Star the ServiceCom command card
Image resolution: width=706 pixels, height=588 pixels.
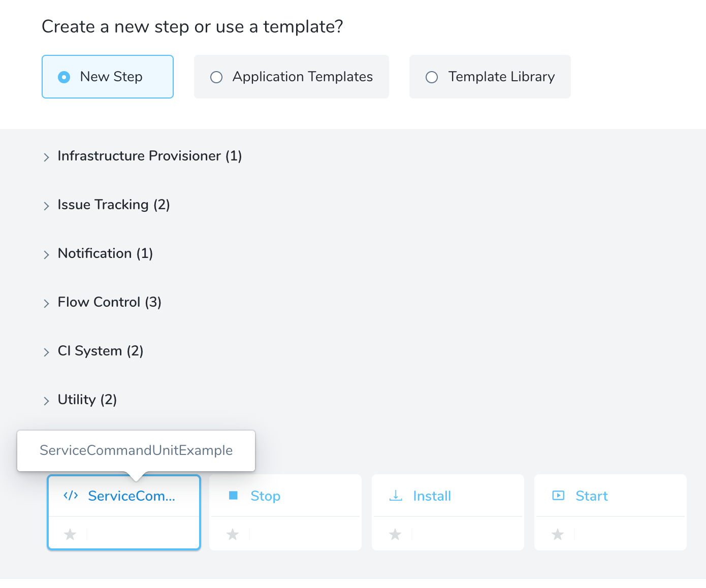coord(70,534)
